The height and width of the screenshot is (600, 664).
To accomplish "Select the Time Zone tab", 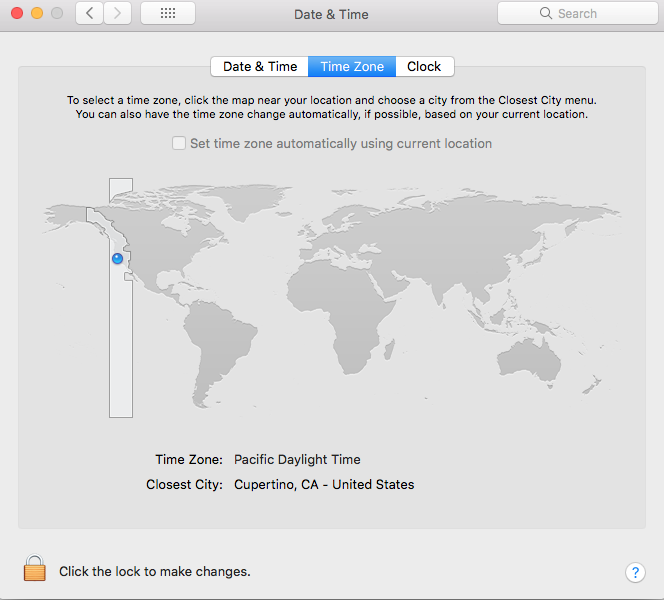I will point(352,66).
